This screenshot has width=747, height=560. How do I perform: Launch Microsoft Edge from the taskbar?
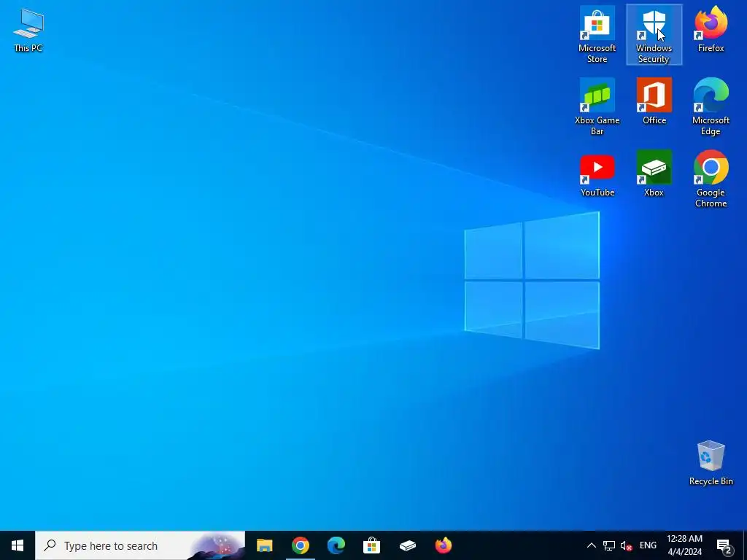336,545
